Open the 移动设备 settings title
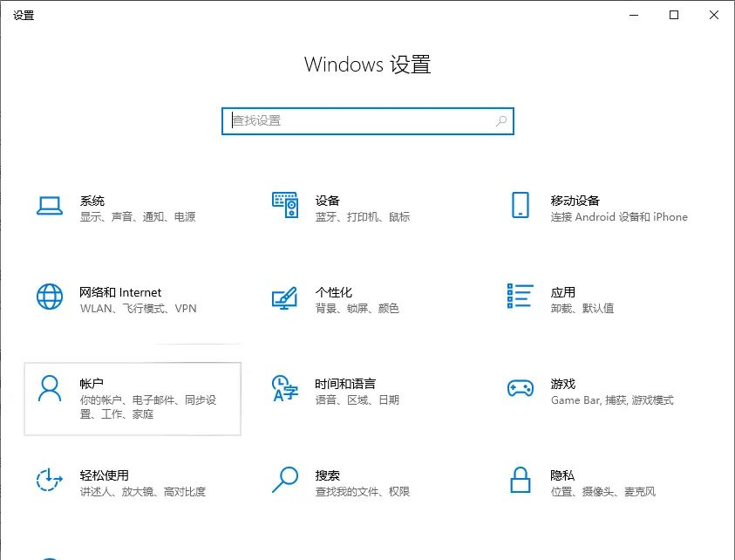Viewport: 735px width, 560px height. [x=575, y=201]
